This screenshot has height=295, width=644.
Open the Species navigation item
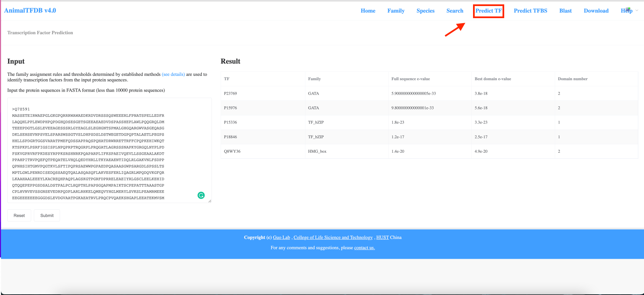425,11
